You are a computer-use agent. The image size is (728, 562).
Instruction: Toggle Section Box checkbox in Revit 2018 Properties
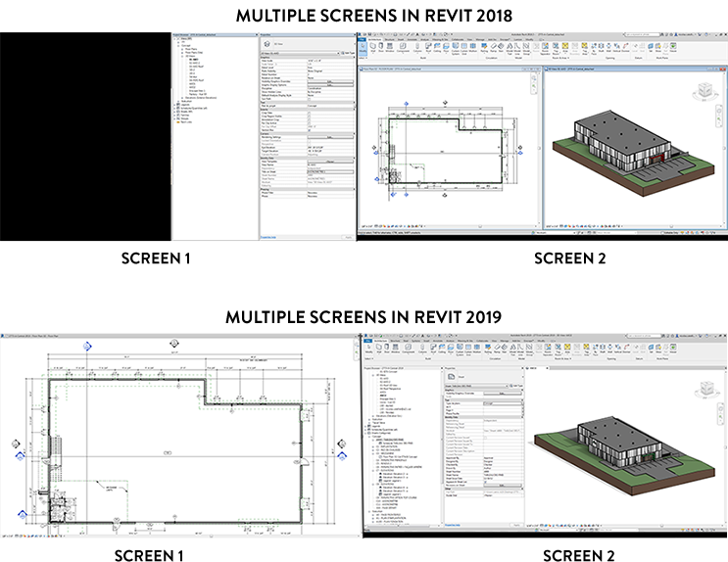pyautogui.click(x=310, y=130)
